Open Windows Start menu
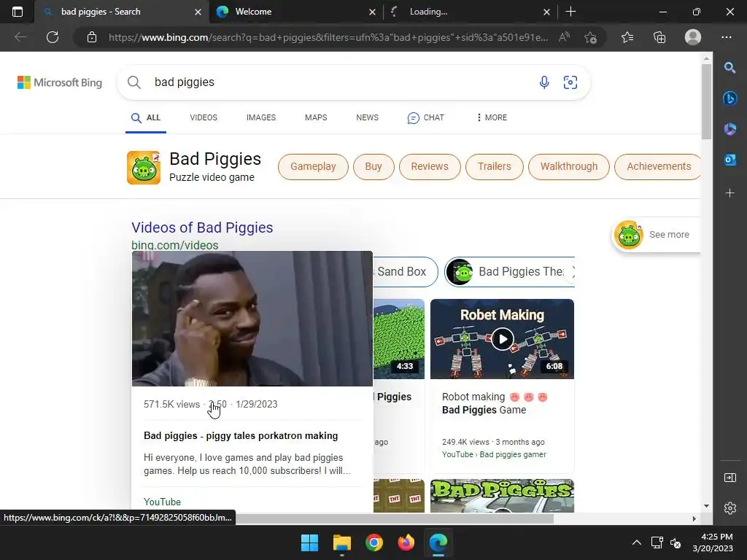 (x=309, y=542)
